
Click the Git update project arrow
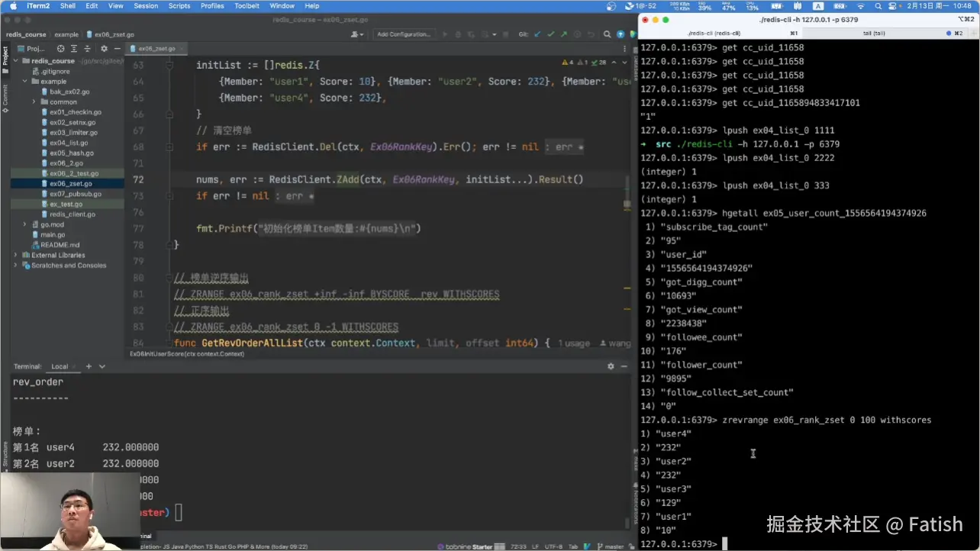(x=537, y=34)
